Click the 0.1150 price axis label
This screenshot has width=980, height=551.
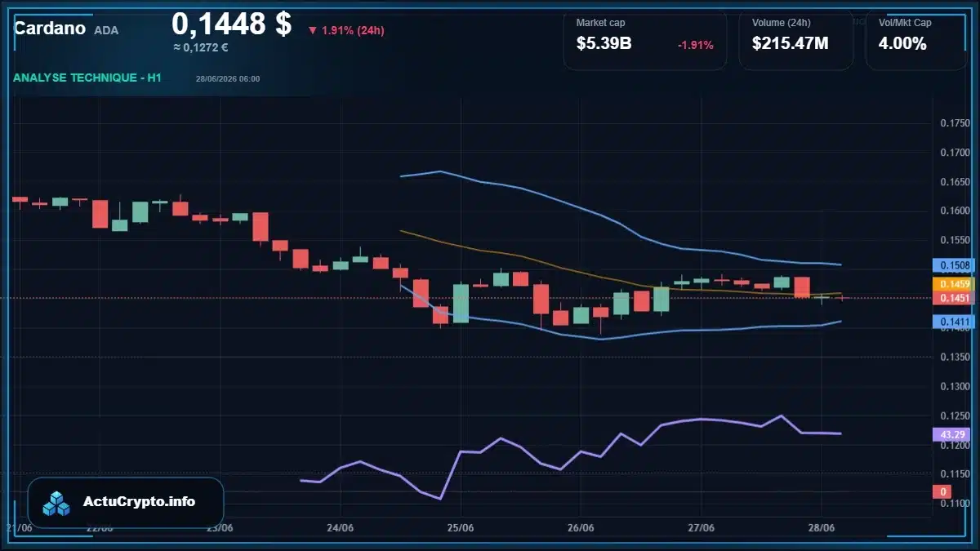[954, 474]
